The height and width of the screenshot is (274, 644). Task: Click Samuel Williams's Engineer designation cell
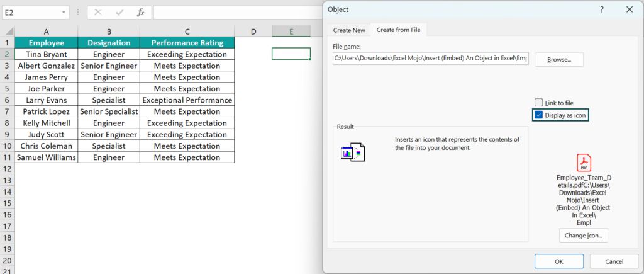[x=109, y=157]
